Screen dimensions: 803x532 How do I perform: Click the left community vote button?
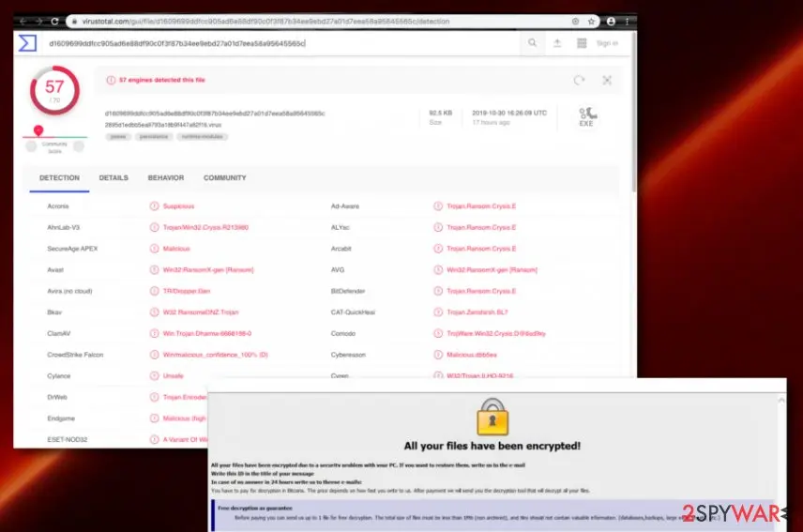(31, 146)
